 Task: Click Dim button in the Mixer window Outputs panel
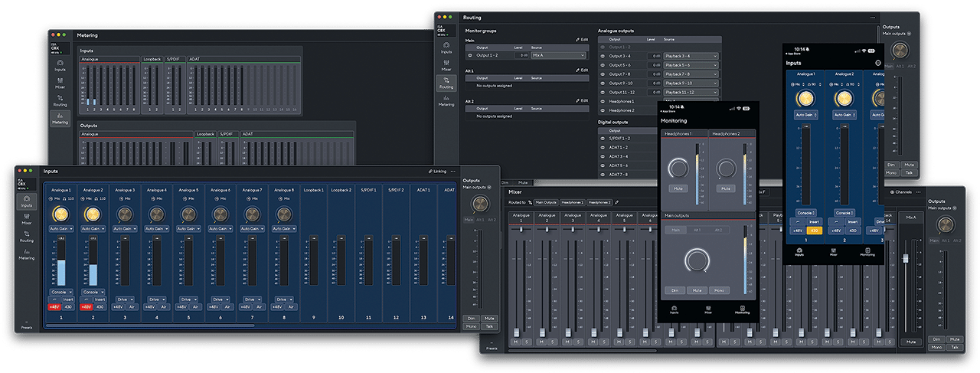(x=935, y=339)
